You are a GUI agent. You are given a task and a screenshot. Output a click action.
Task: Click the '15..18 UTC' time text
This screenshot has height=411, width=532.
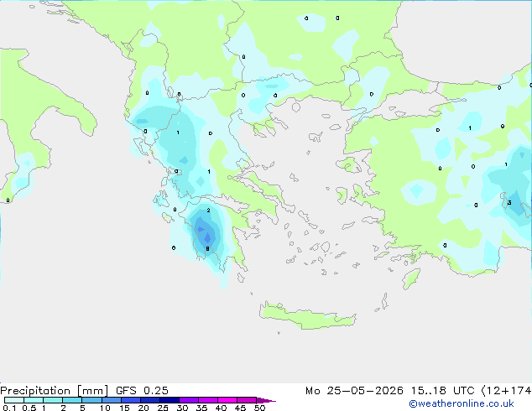pyautogui.click(x=442, y=390)
